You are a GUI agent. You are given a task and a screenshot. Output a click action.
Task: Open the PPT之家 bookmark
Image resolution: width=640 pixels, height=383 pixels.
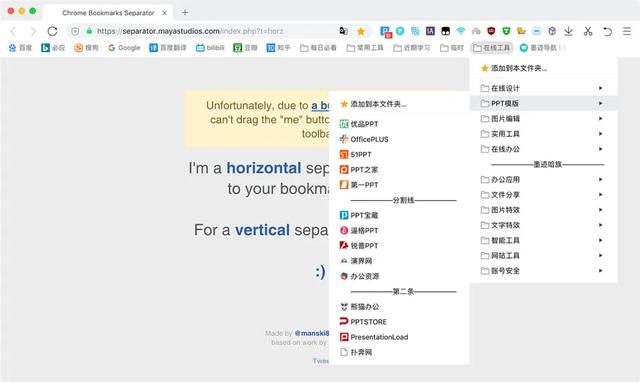tap(399, 169)
